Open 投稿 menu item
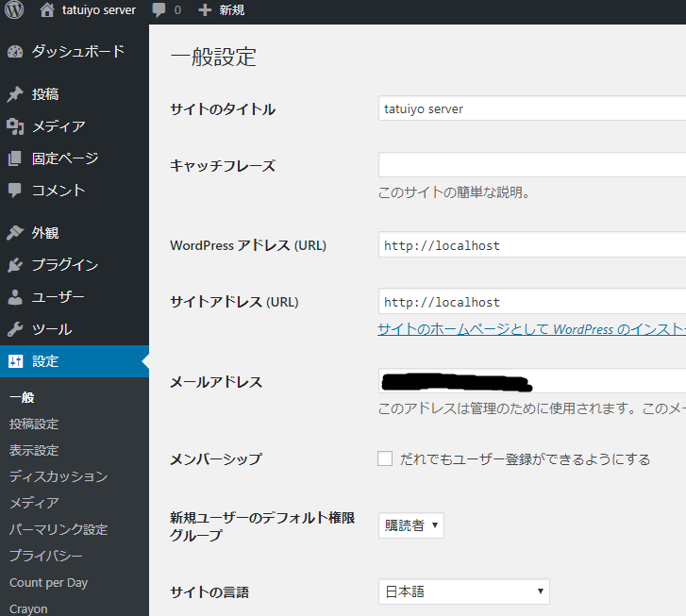Viewport: 686px width, 616px height. [x=75, y=94]
